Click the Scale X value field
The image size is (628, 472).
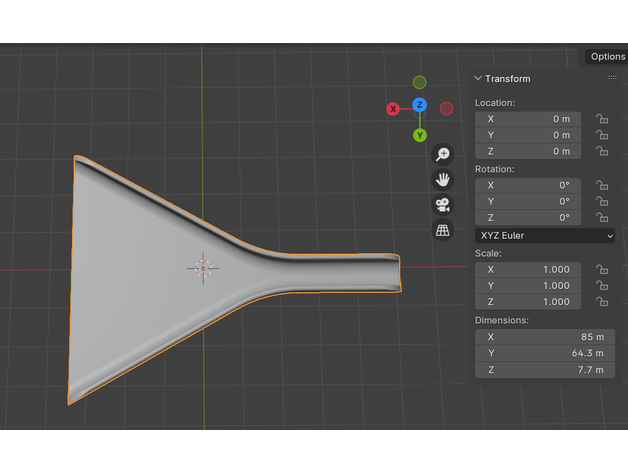point(527,269)
